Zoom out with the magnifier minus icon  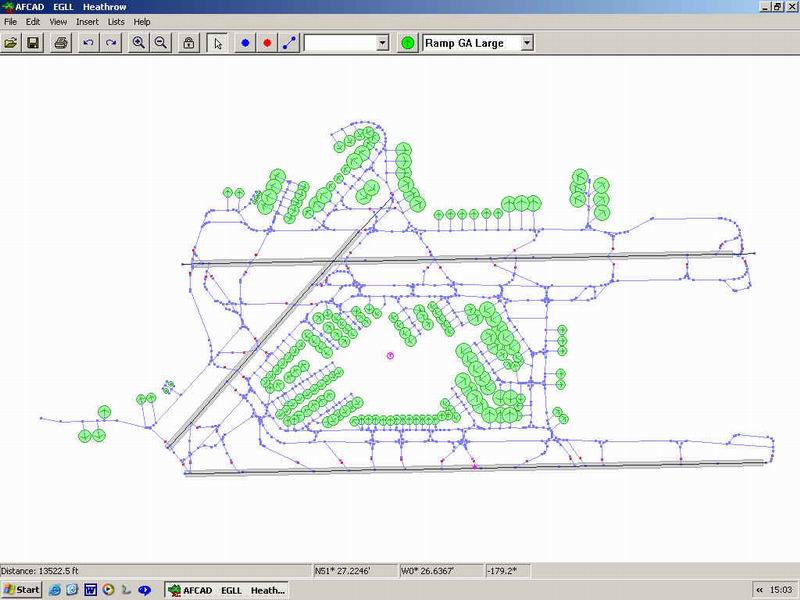(x=160, y=43)
